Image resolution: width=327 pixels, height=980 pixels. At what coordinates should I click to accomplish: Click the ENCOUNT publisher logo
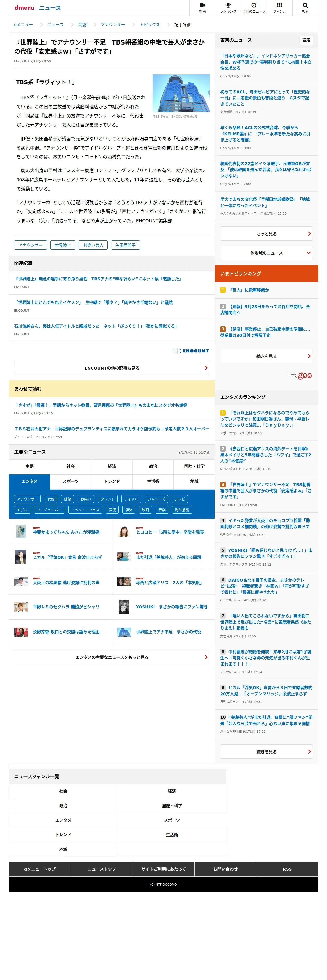[191, 351]
